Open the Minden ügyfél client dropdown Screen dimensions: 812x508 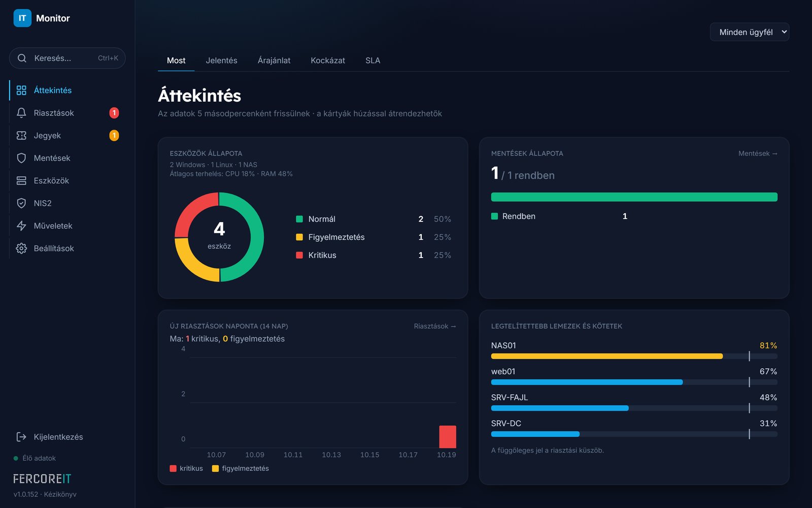pyautogui.click(x=750, y=32)
